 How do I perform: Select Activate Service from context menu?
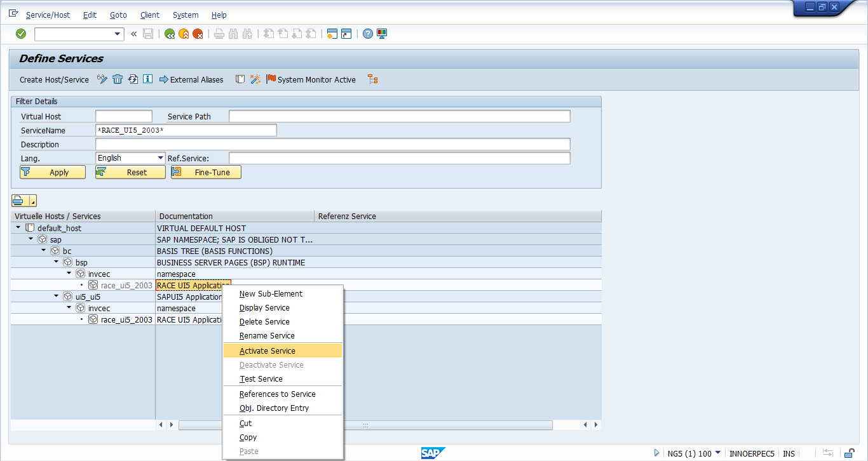click(268, 351)
